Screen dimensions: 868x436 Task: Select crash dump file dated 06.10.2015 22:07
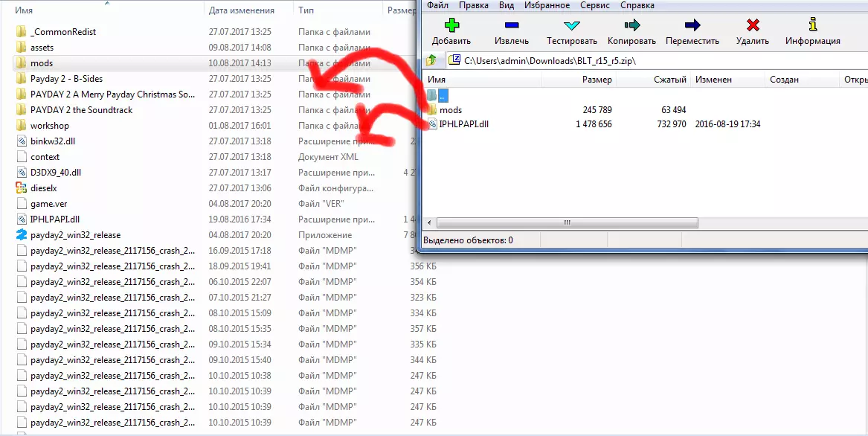(112, 282)
